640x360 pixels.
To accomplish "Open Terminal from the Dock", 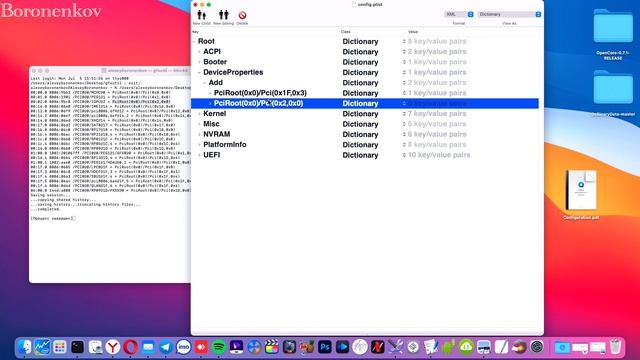I will pos(77,347).
